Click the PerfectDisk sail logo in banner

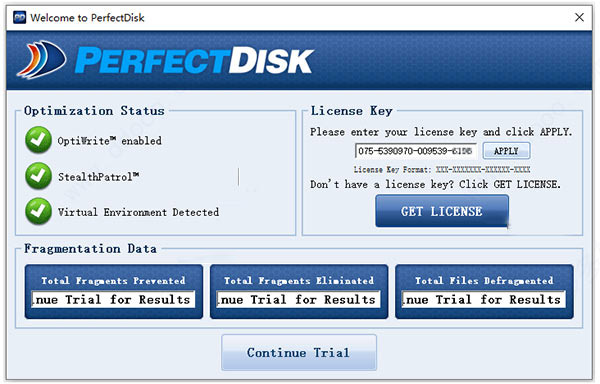(41, 60)
